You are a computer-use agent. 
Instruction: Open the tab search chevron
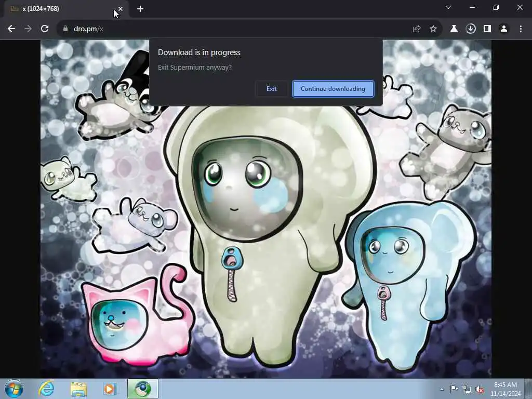(448, 7)
